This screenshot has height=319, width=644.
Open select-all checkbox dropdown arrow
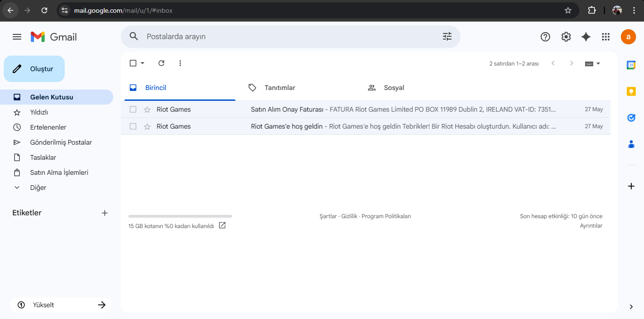[142, 63]
